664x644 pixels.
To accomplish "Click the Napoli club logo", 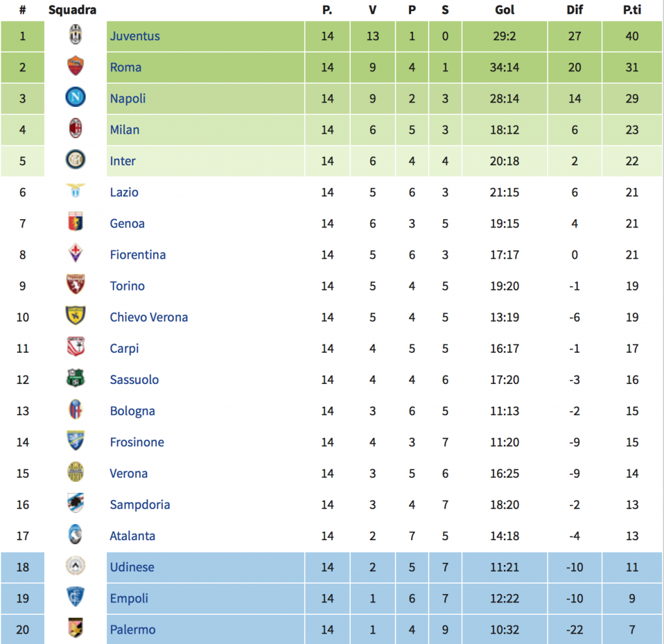I will [76, 98].
